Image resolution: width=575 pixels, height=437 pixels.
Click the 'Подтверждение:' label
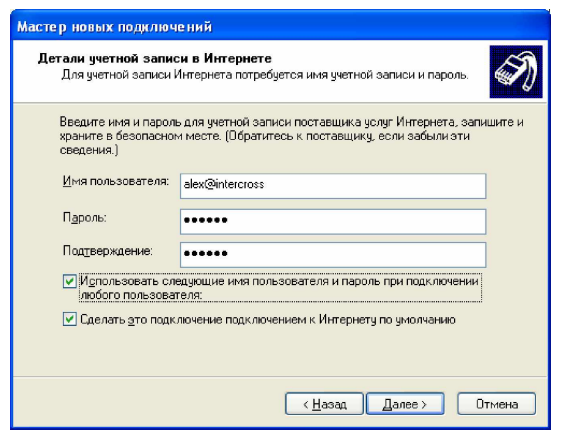point(108,251)
